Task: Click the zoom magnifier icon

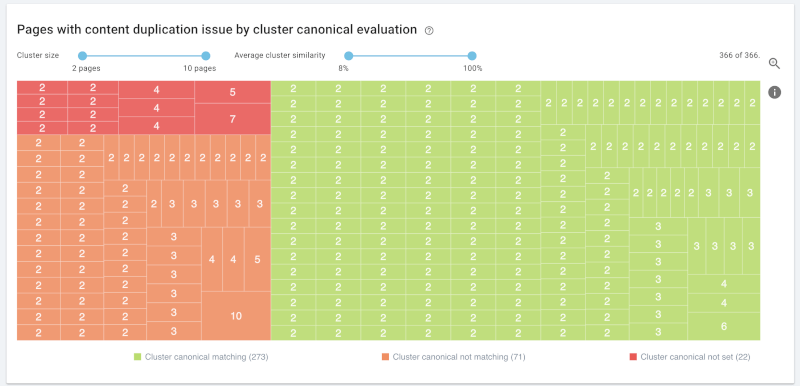Action: 774,64
